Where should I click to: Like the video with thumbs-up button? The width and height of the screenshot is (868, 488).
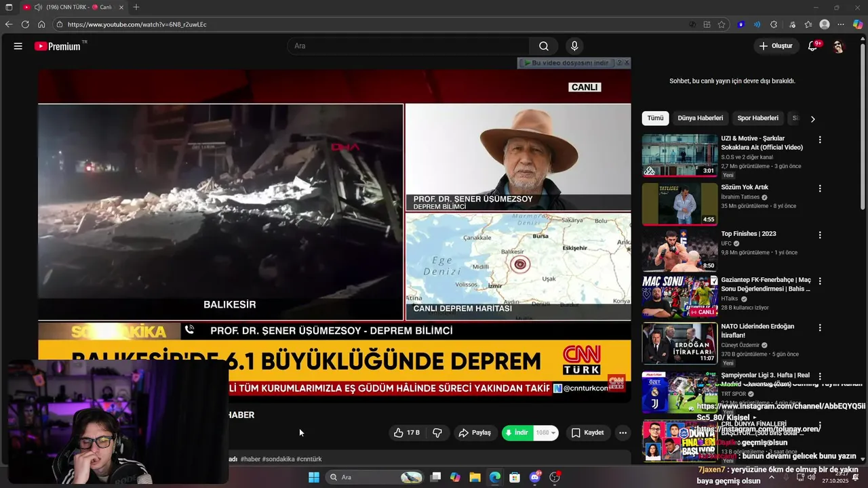(x=407, y=432)
